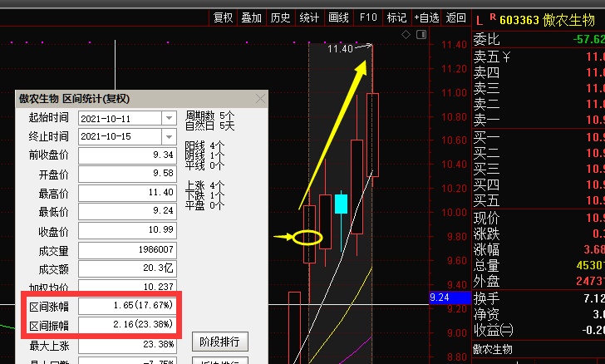This screenshot has height=364, width=605.
Task: Click the 卖二 order book row
Action: click(x=539, y=104)
